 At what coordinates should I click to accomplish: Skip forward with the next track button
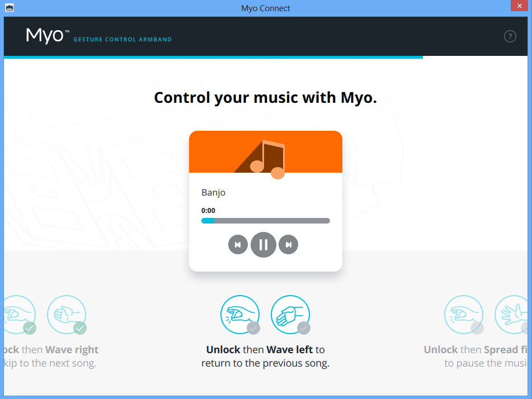[289, 245]
